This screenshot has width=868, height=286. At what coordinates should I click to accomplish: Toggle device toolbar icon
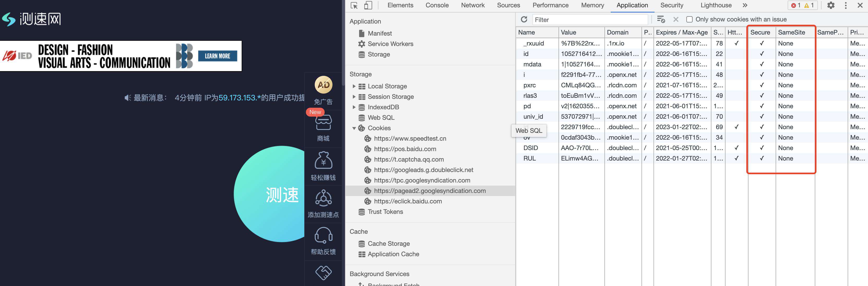pyautogui.click(x=368, y=5)
